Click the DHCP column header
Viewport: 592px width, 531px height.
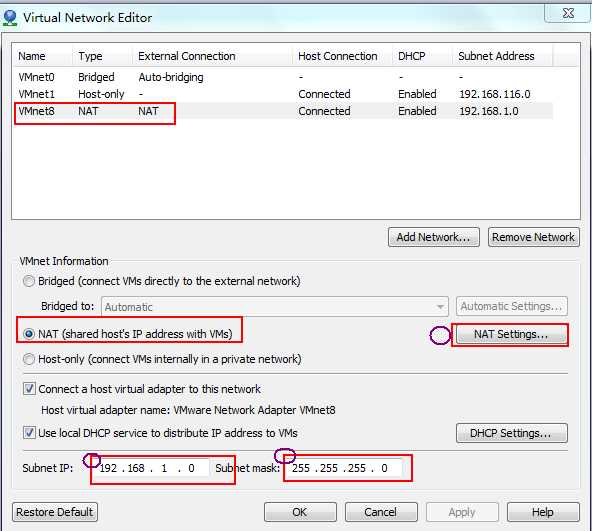pyautogui.click(x=422, y=56)
